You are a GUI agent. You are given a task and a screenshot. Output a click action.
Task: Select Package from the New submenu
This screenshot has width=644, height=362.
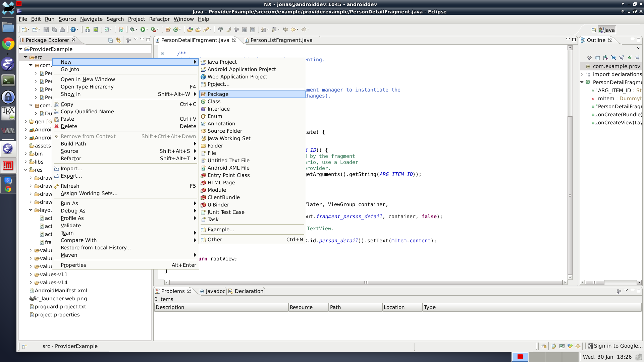(x=218, y=94)
